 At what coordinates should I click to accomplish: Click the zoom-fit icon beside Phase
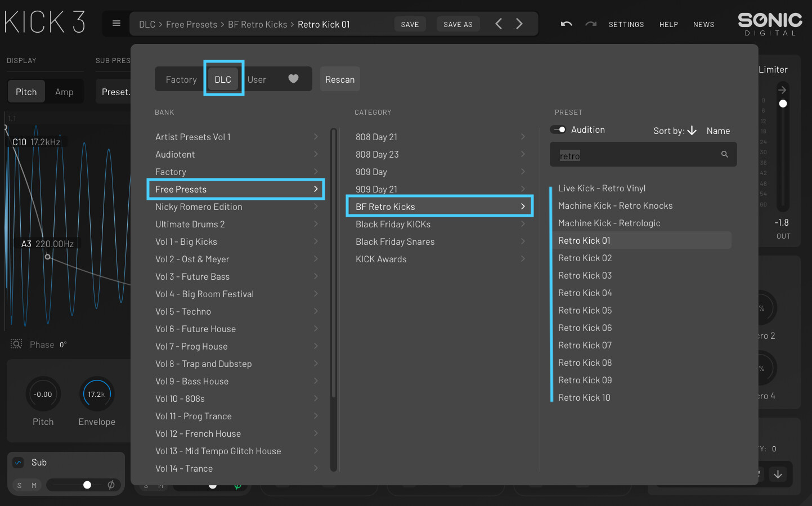click(16, 344)
